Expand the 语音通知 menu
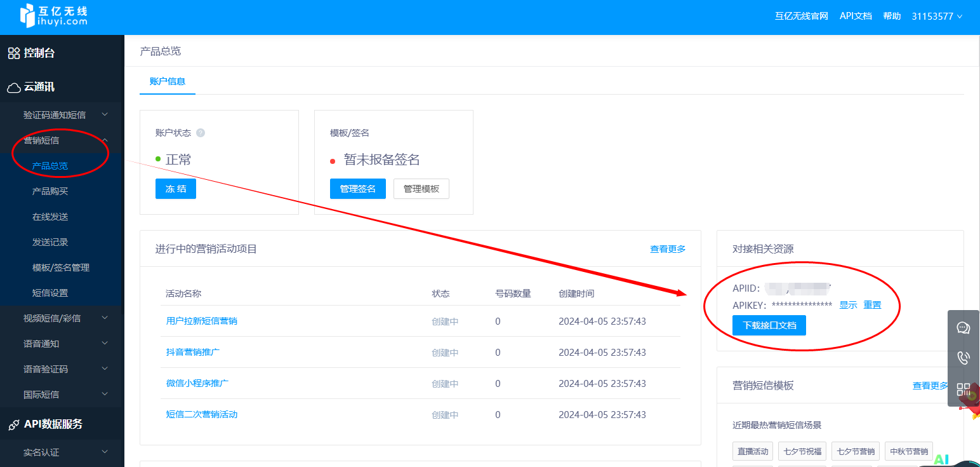The width and height of the screenshot is (980, 467). (x=62, y=344)
